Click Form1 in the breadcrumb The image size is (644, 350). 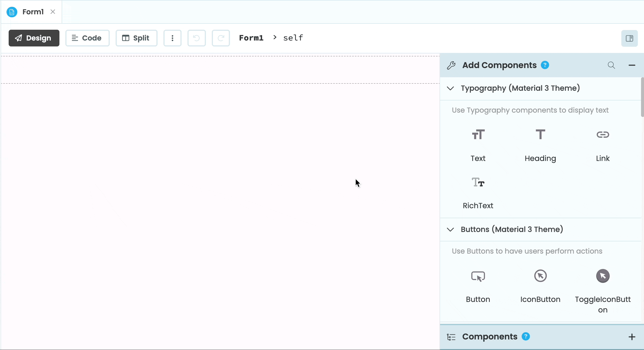(251, 38)
